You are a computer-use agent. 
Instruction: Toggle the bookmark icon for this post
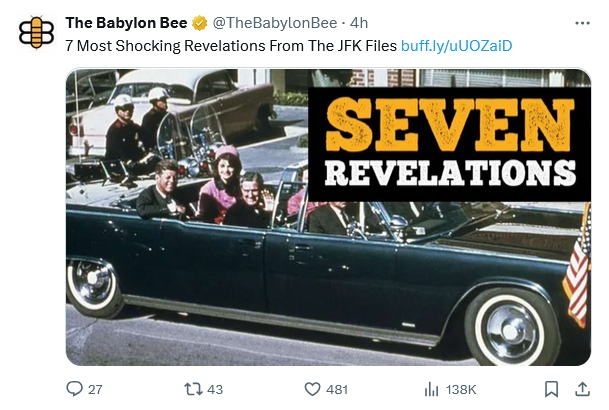click(552, 389)
